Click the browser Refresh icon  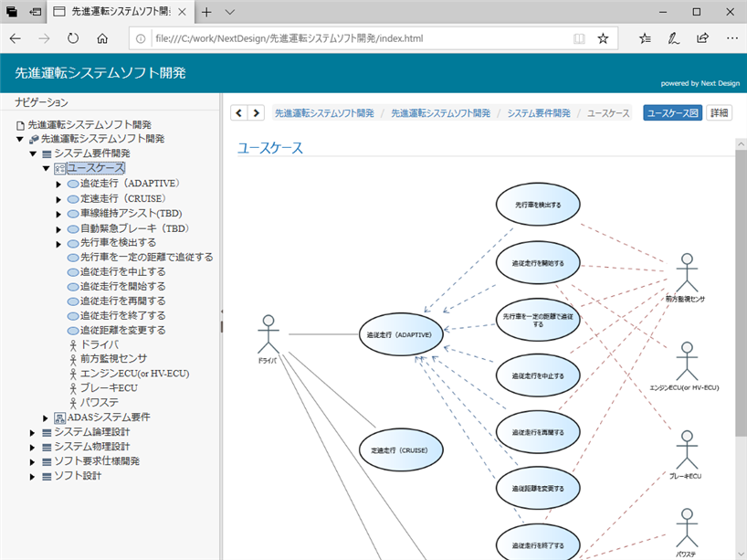tap(73, 39)
